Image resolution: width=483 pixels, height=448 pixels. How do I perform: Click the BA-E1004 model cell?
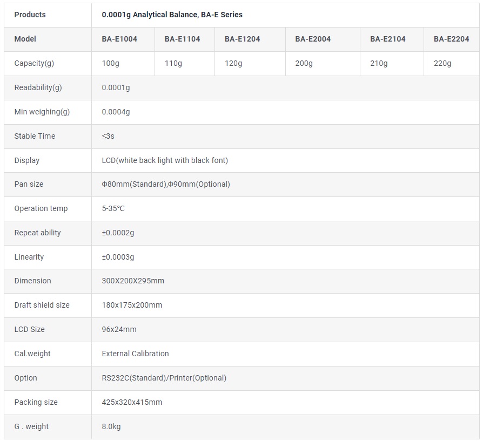tap(119, 39)
